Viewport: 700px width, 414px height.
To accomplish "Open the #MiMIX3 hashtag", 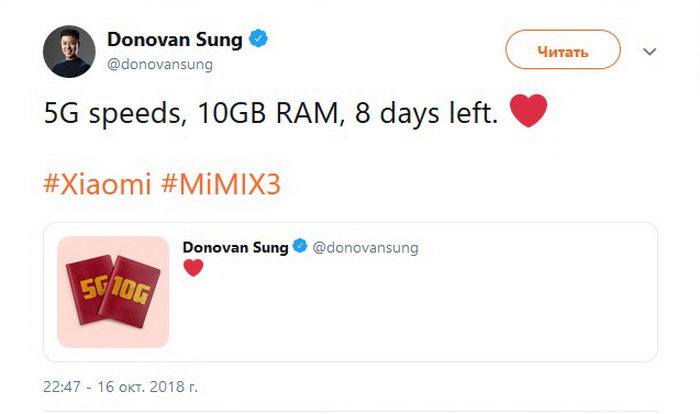I will tap(221, 184).
